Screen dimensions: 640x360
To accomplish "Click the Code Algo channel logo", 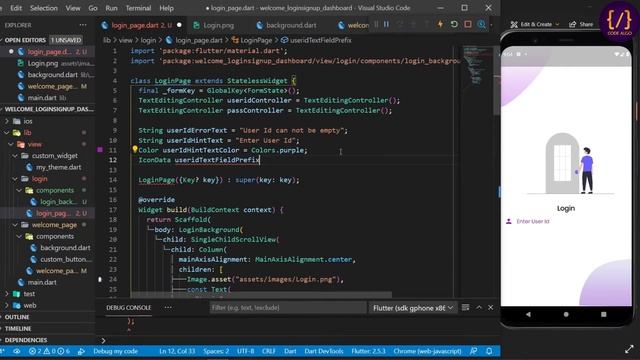I will [x=619, y=20].
